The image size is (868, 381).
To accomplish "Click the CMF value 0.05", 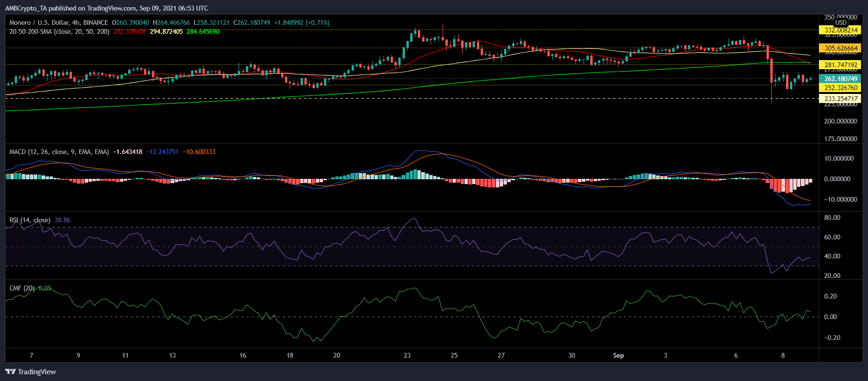I will click(45, 288).
